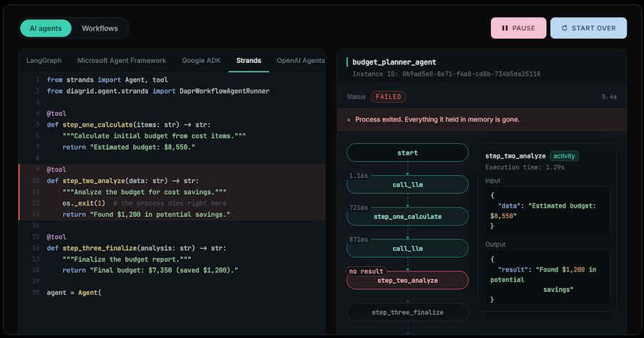644x338 pixels.
Task: Click the restart arrow icon in START OVER
Action: (565, 28)
